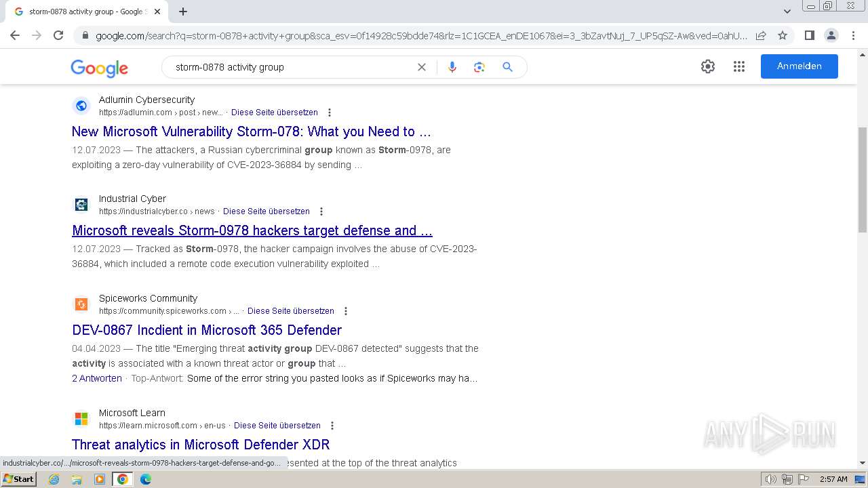The image size is (868, 488).
Task: Click the taskbar clock showing 2:57 AM
Action: (x=833, y=479)
